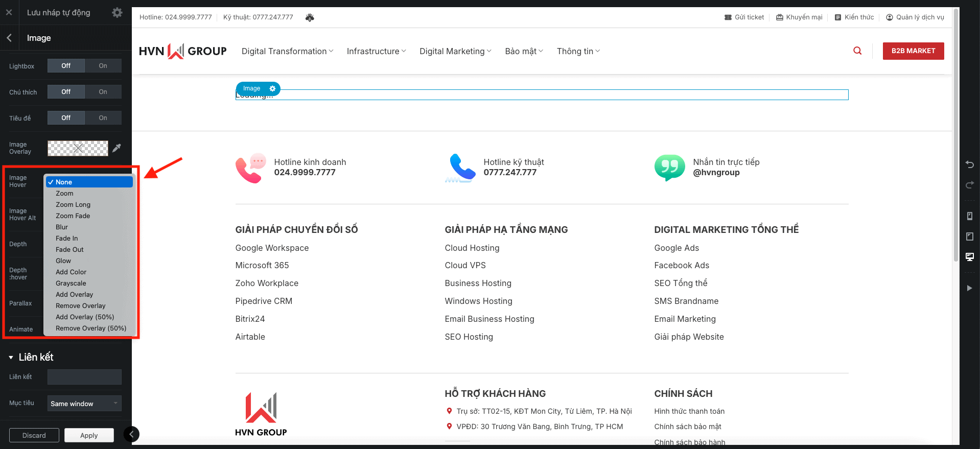Pick Image Overlay color with eyedropper
Image resolution: width=980 pixels, height=449 pixels.
117,148
